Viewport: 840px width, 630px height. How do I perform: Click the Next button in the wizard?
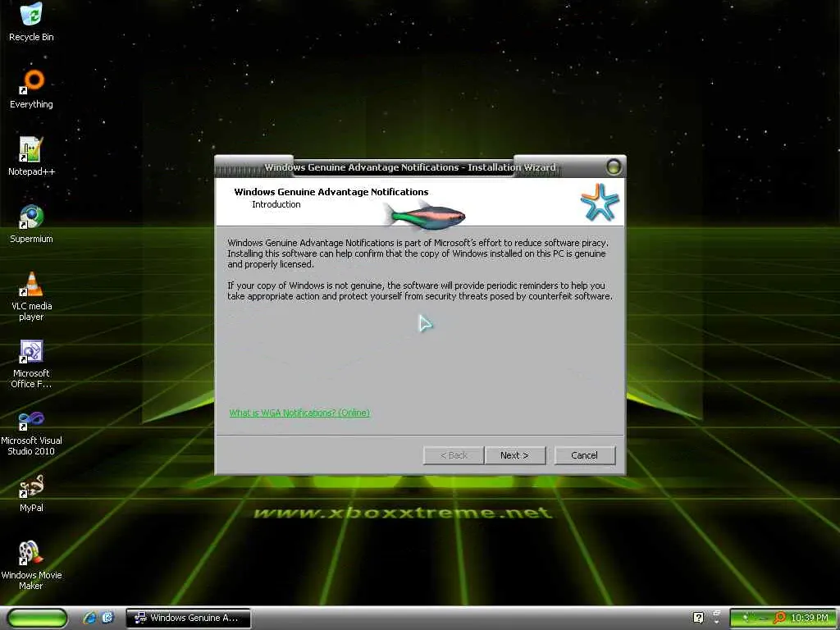click(x=515, y=455)
